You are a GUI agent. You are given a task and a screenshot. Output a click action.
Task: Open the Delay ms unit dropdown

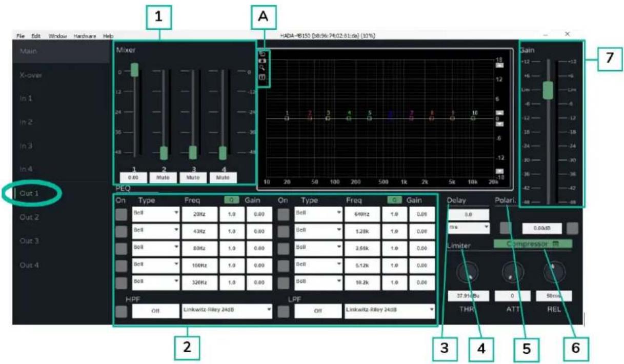[469, 226]
